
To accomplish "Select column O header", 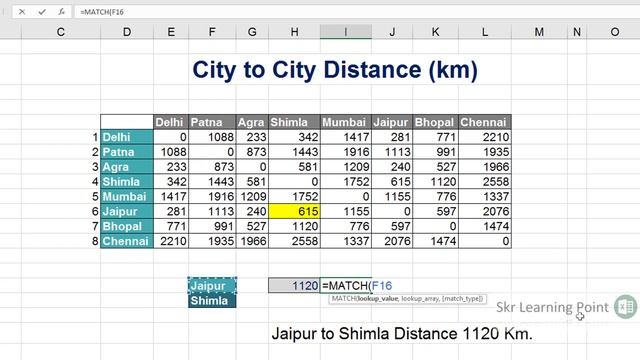I will [613, 32].
